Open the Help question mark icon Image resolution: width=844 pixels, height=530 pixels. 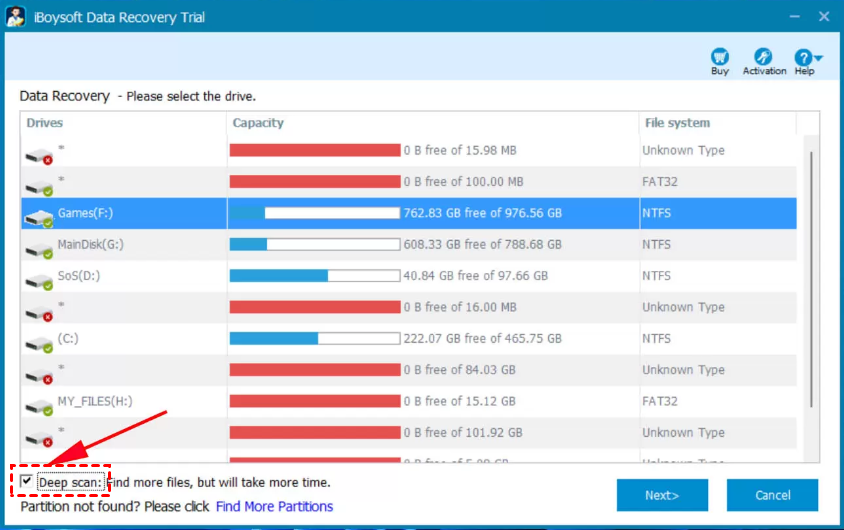coord(803,57)
